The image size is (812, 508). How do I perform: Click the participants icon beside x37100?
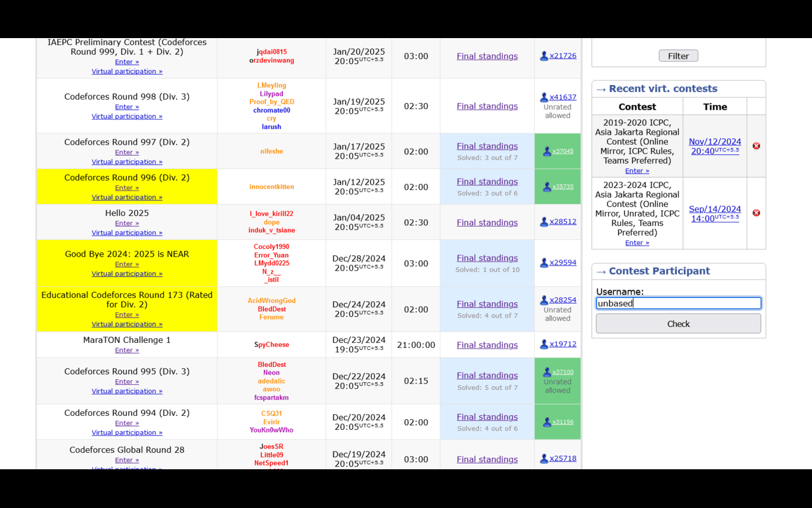click(547, 372)
